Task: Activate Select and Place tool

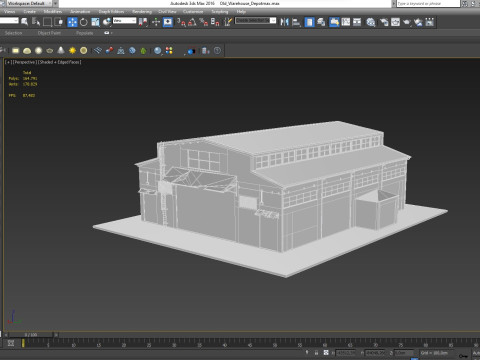Action: click(x=107, y=22)
